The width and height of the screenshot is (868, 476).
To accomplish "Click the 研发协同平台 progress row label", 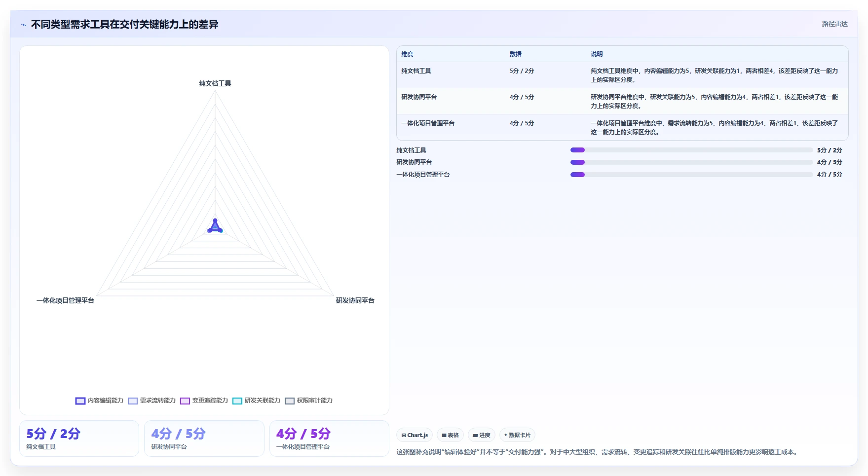I will click(x=414, y=162).
